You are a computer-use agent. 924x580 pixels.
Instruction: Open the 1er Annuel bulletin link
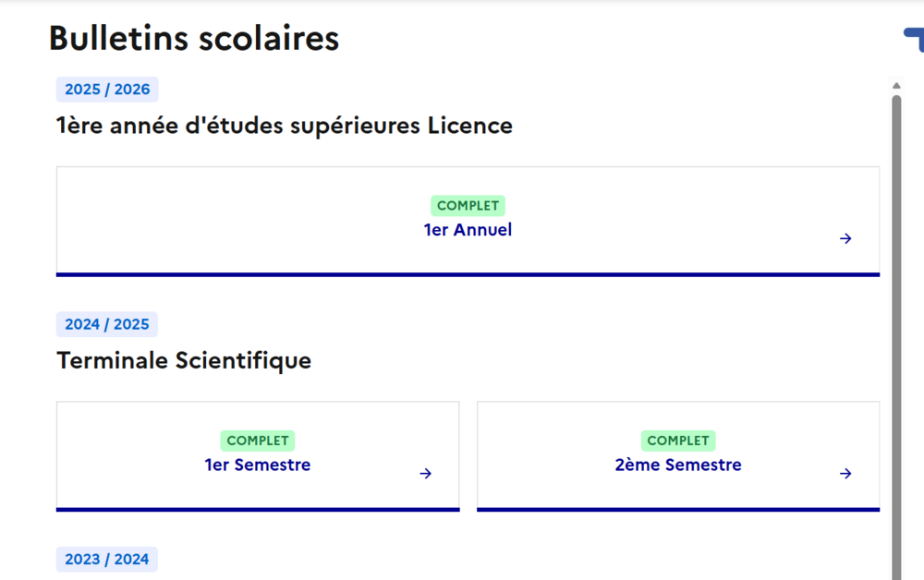(468, 230)
